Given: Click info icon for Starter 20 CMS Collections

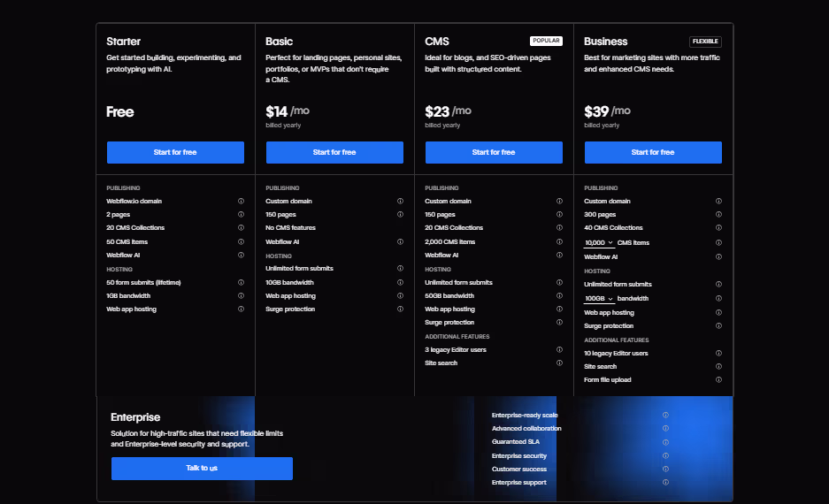Looking at the screenshot, I should [x=241, y=228].
